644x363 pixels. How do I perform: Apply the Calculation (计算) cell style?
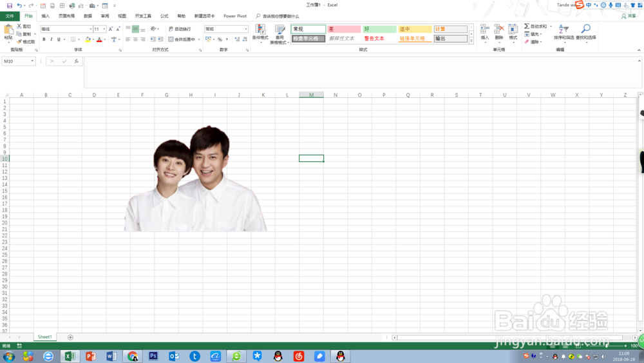(x=451, y=29)
